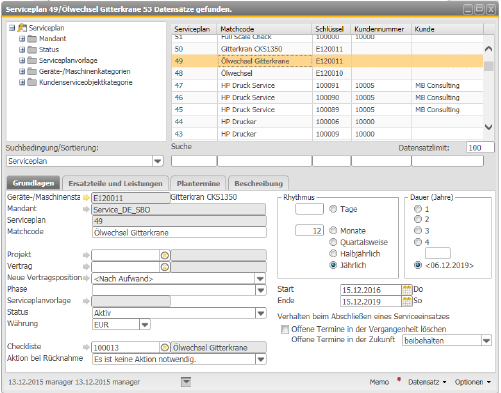Image resolution: width=501 pixels, height=393 pixels.
Task: Click link arrow beside Checkliste field
Action: pyautogui.click(x=86, y=347)
